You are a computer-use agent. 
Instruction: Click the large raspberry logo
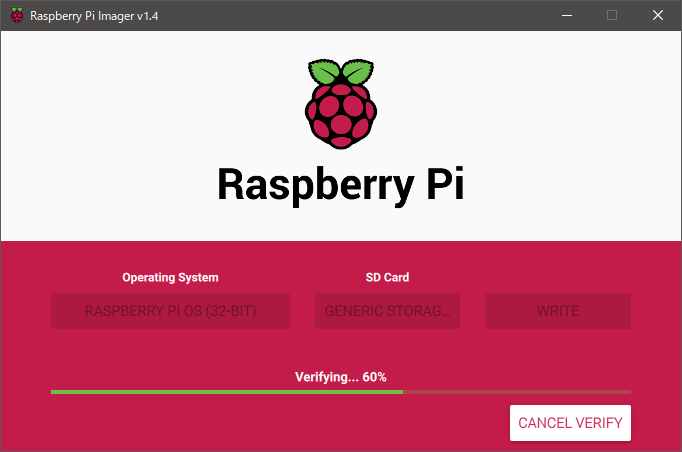pos(341,112)
